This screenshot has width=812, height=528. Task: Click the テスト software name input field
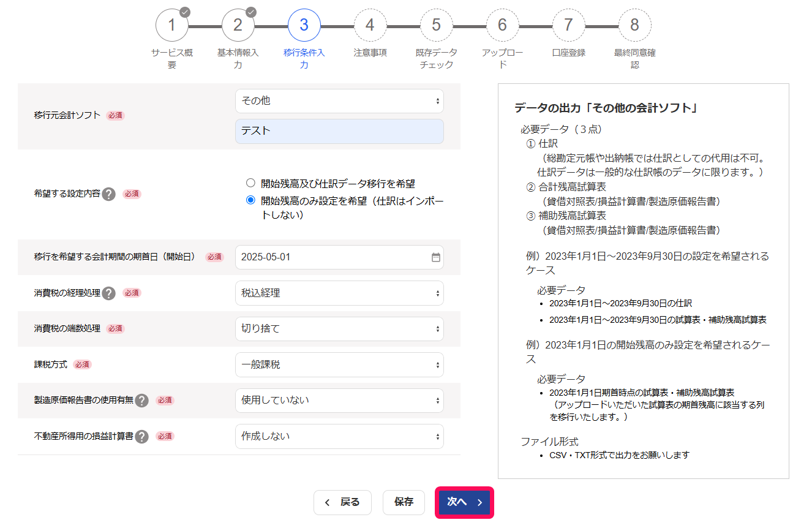coord(339,131)
